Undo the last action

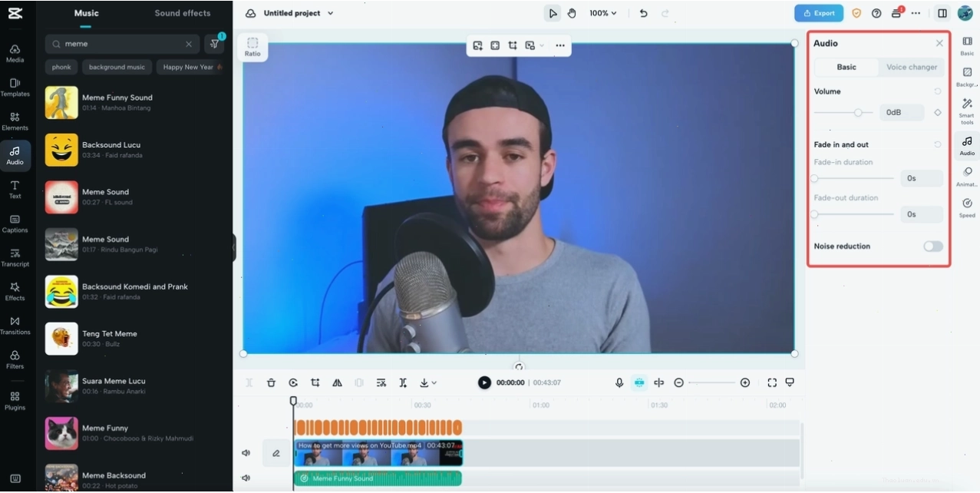(x=643, y=13)
